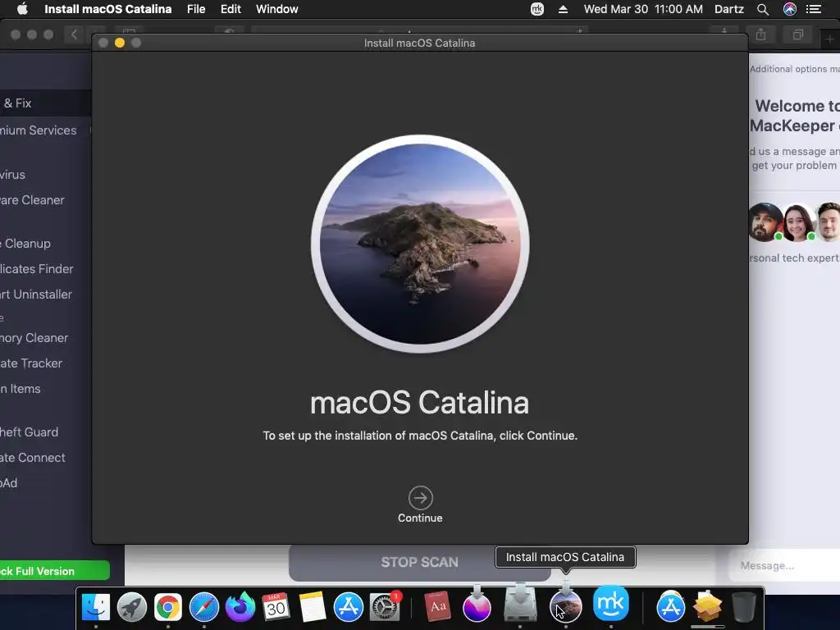Image resolution: width=840 pixels, height=630 pixels.
Task: Open the App Store folder icon near Trash
Action: click(x=671, y=608)
